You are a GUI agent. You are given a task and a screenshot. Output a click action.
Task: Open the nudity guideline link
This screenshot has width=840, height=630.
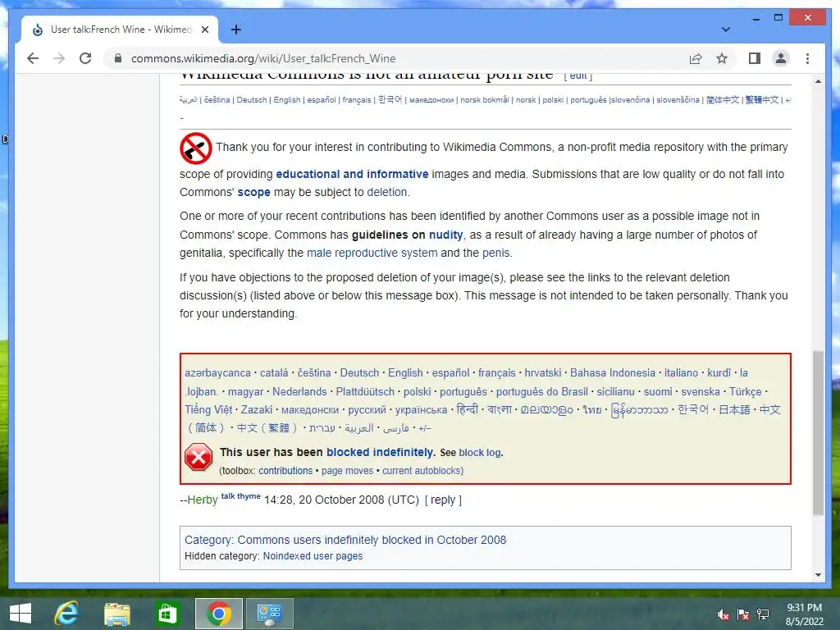[x=445, y=235]
